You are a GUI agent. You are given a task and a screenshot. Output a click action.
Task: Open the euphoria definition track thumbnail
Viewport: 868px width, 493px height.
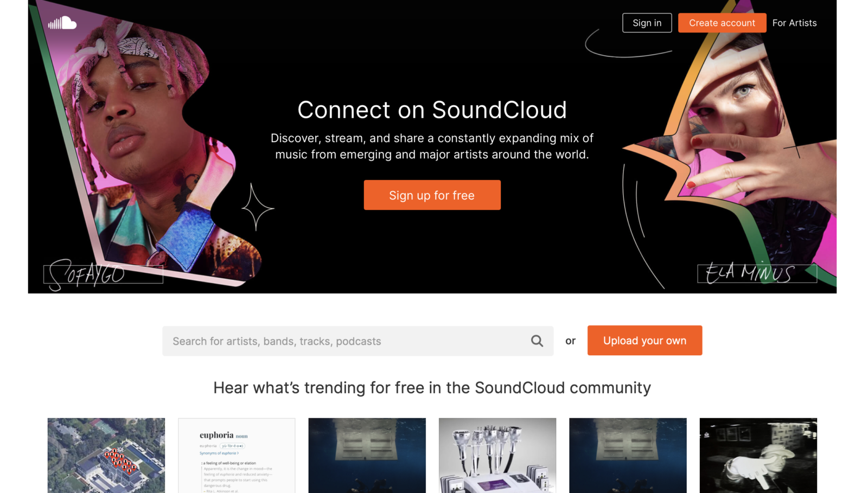point(237,456)
